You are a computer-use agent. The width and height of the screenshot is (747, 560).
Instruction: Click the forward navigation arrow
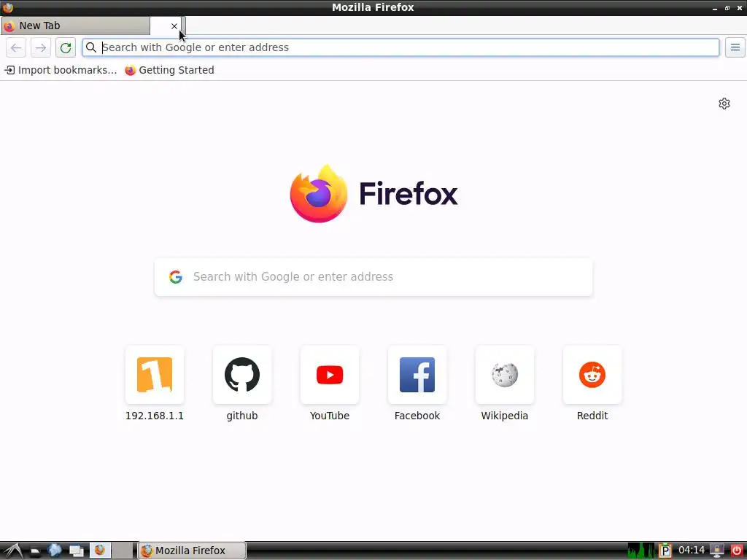click(x=41, y=47)
